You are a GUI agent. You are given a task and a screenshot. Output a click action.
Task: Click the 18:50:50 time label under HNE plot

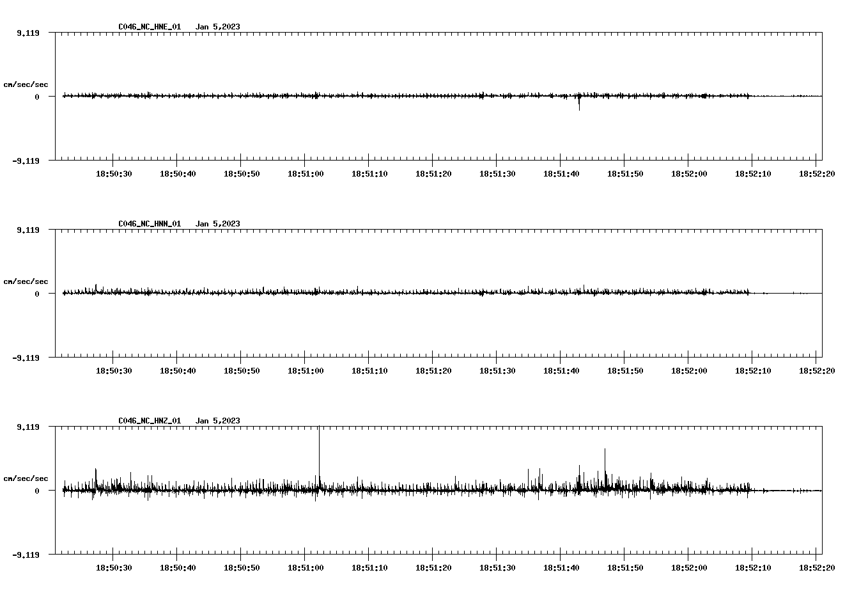point(242,173)
